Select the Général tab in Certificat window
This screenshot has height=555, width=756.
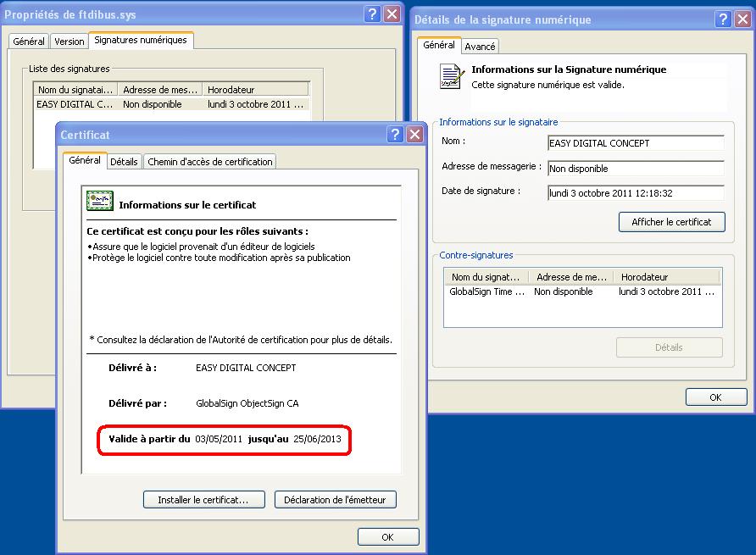coord(85,160)
